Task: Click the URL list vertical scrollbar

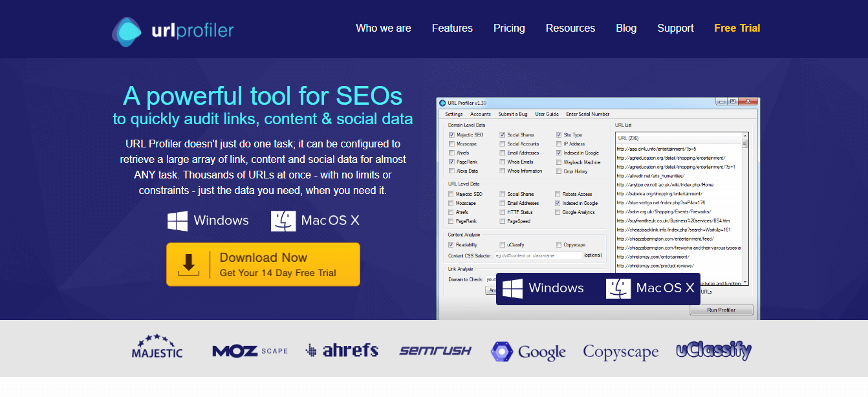Action: coord(744,208)
